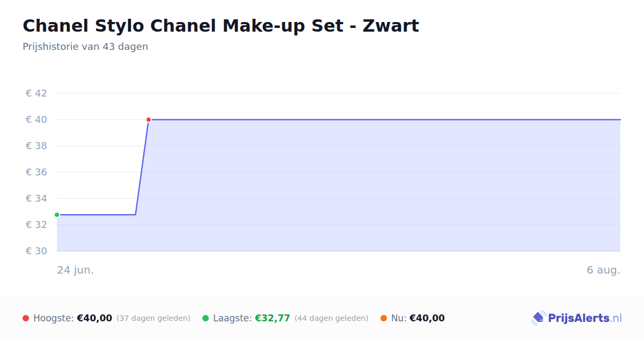Click the 44 dagen geleden note
This screenshot has width=644, height=338.
coord(332,318)
